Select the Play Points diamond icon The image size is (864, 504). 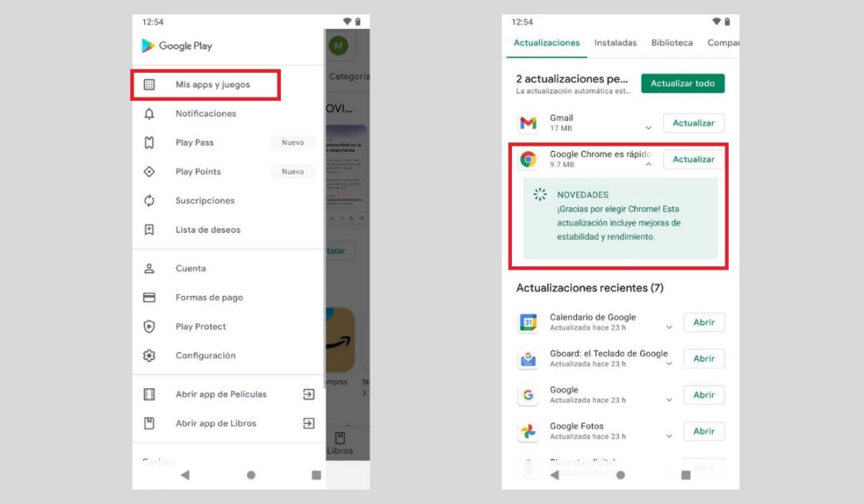150,171
